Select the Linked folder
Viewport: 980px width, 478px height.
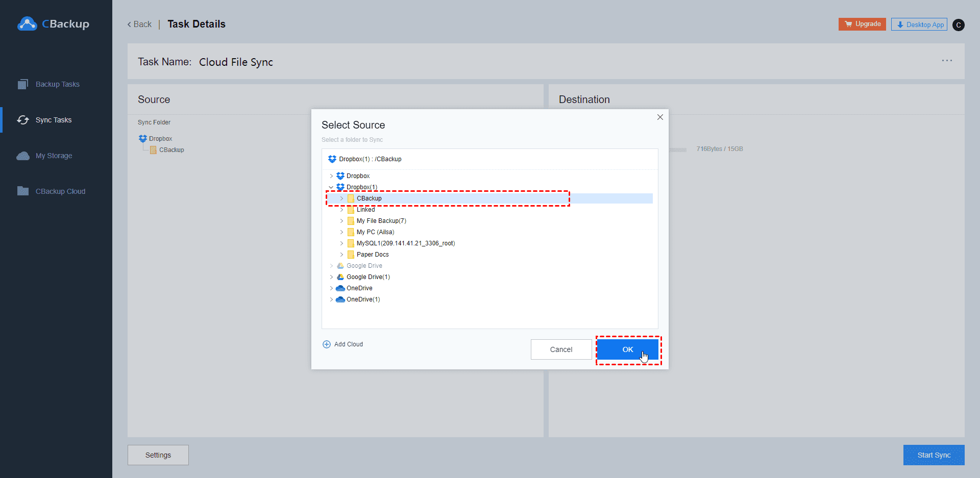coord(365,210)
